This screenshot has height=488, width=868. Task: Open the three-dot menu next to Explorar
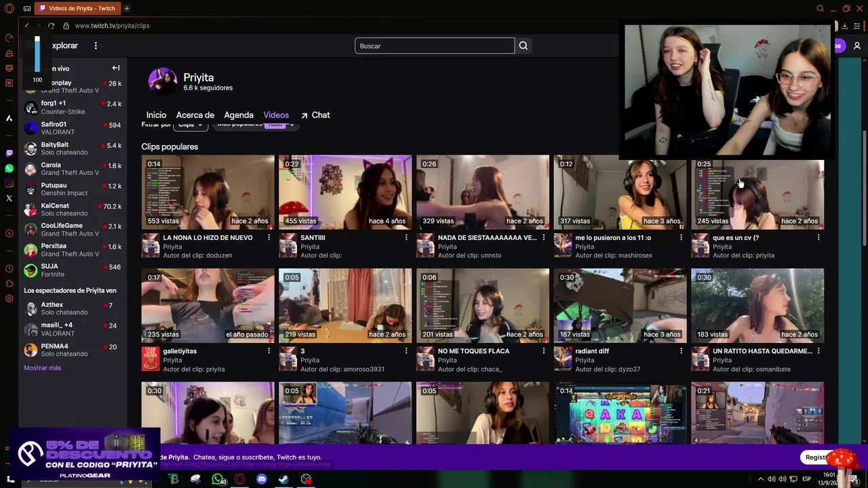(x=96, y=45)
